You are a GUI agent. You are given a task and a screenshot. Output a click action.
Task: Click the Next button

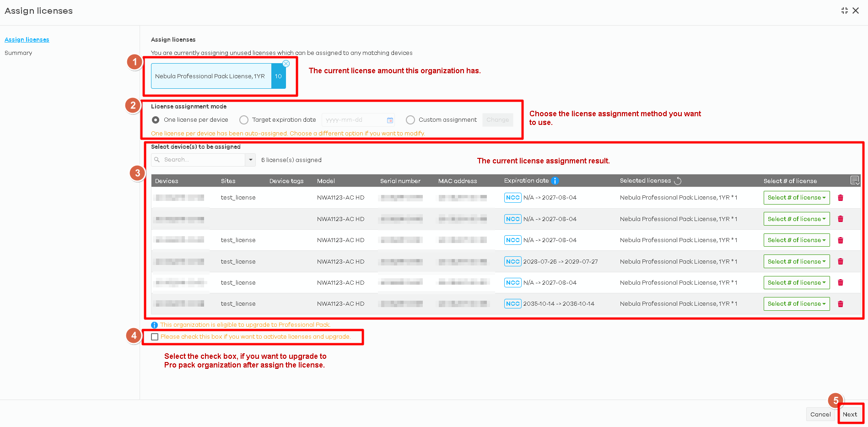pyautogui.click(x=850, y=414)
